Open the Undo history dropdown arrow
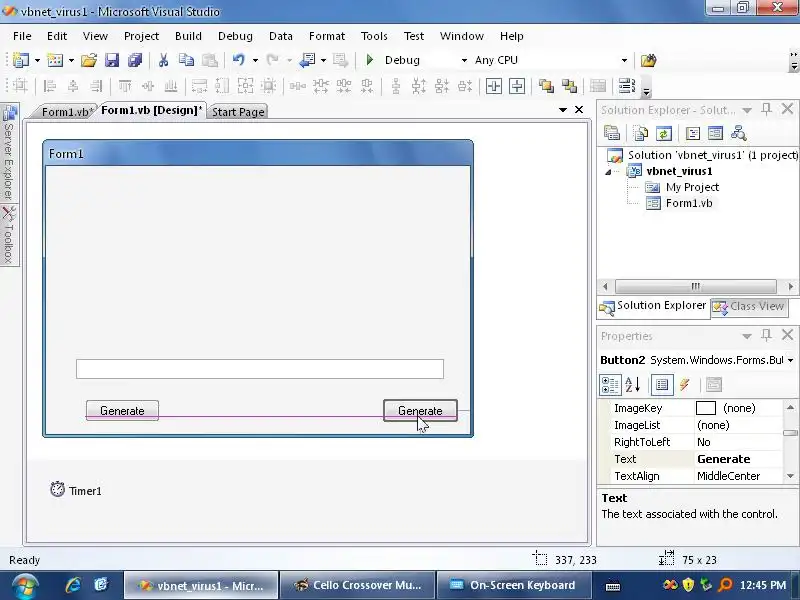The width and height of the screenshot is (800, 600). pyautogui.click(x=255, y=60)
